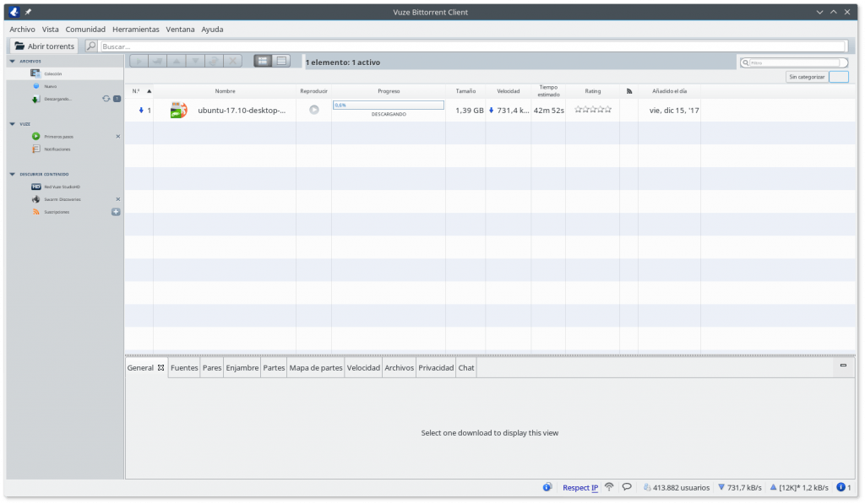This screenshot has width=865, height=504.
Task: Sort by the N.º column header
Action: click(139, 91)
